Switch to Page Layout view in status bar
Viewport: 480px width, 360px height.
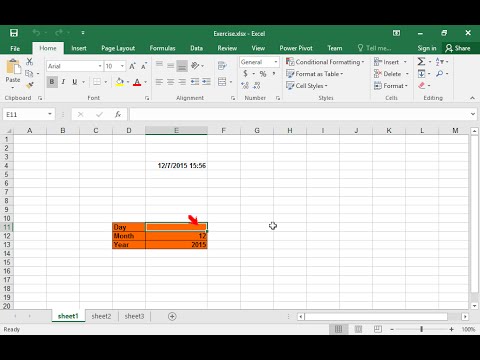point(358,329)
